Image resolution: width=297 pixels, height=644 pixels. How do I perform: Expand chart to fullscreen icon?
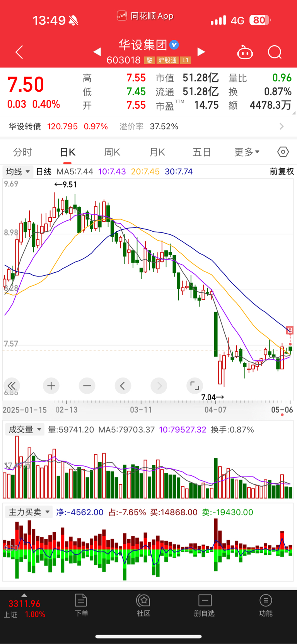(195, 386)
